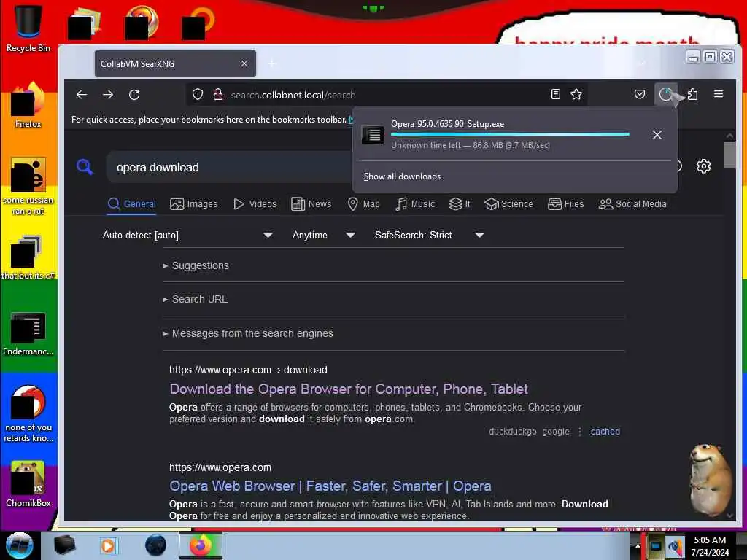Open the Recycle Bin desktop icon

pos(28,28)
